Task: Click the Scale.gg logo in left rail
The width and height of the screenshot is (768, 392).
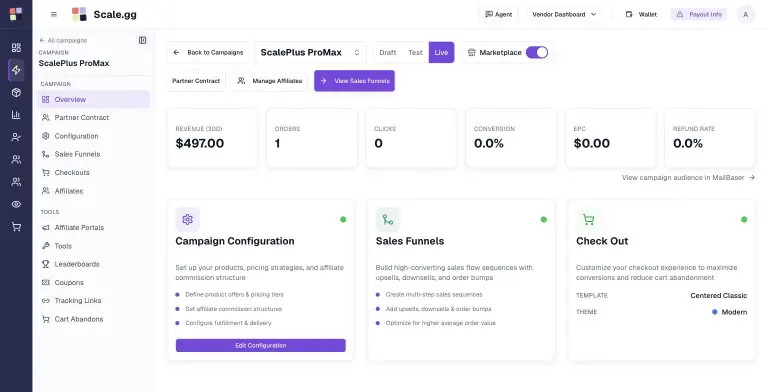Action: tap(16, 14)
